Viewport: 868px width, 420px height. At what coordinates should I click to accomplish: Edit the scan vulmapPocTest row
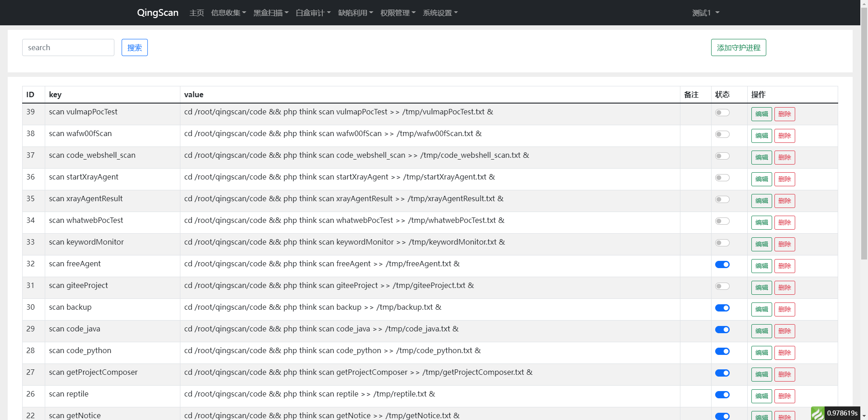coord(762,114)
